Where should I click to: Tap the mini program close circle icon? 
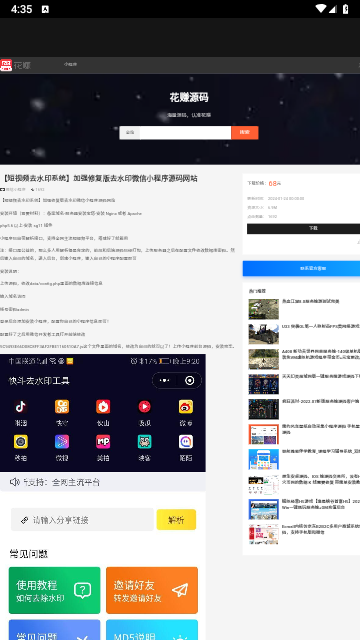point(189,380)
